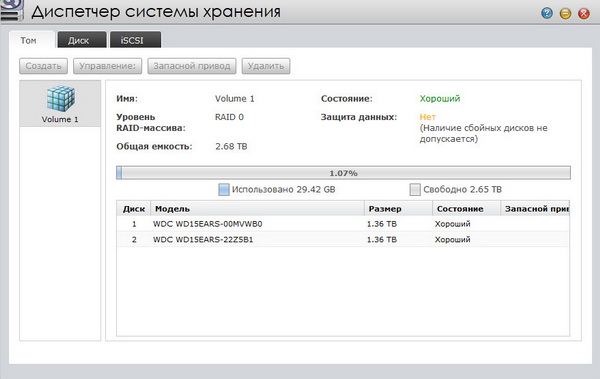Open the Управление button menu
Viewport: 600px width, 379px height.
pyautogui.click(x=108, y=66)
